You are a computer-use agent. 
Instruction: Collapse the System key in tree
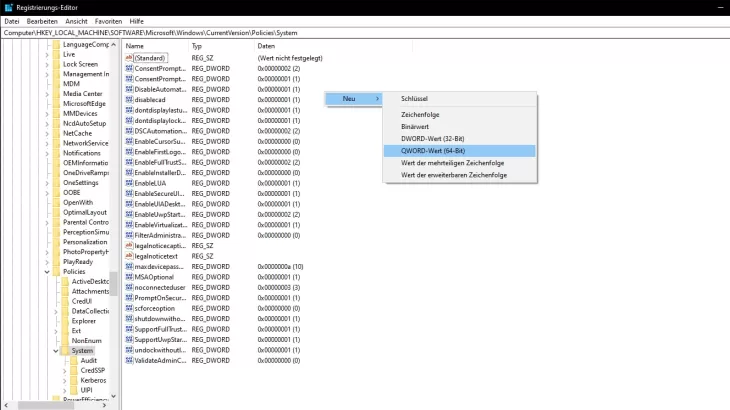[55, 351]
